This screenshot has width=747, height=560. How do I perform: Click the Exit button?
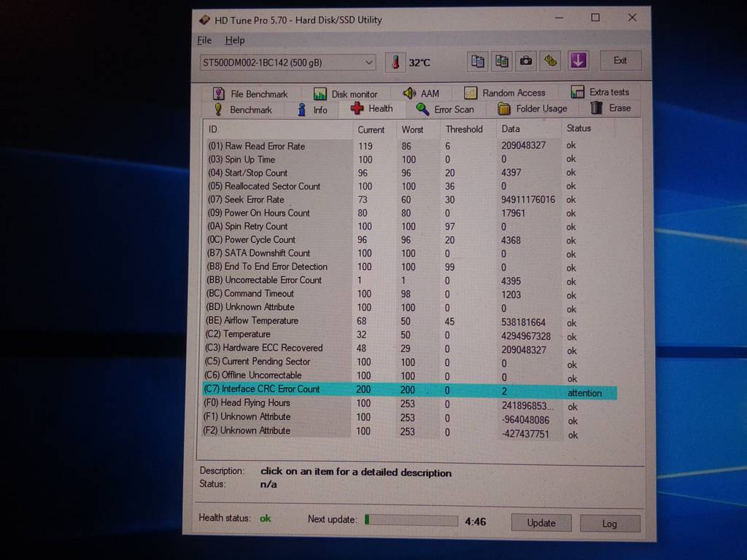pos(620,61)
